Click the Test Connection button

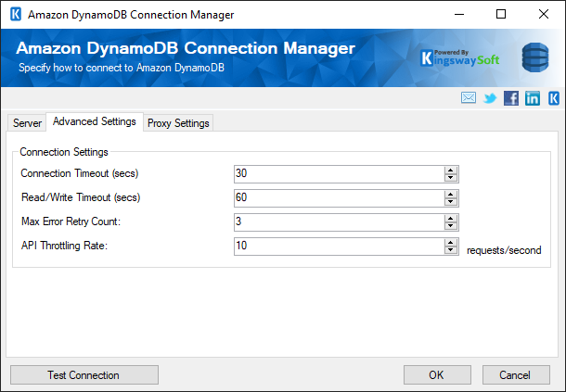84,375
